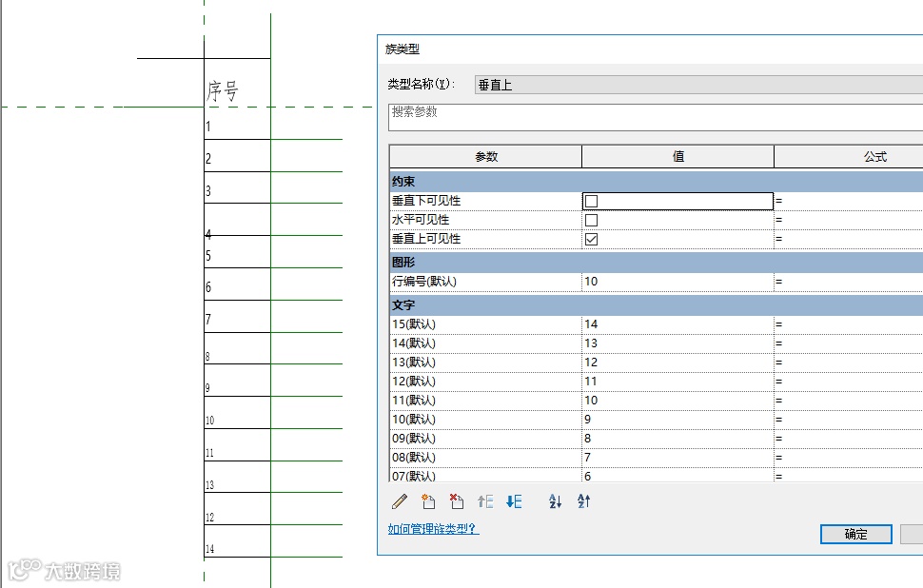Collapse the 文字 group header
The width and height of the screenshot is (923, 588).
656,305
